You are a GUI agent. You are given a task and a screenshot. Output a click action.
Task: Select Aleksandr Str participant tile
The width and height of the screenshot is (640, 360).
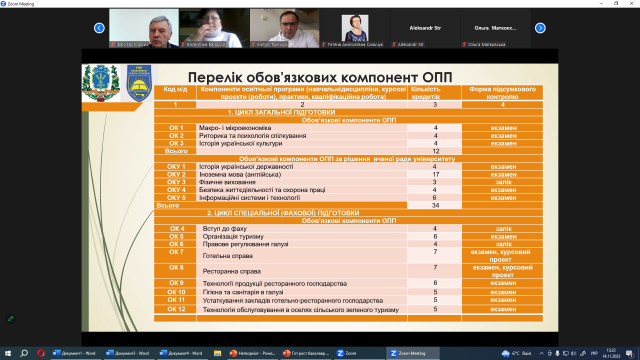(x=425, y=28)
